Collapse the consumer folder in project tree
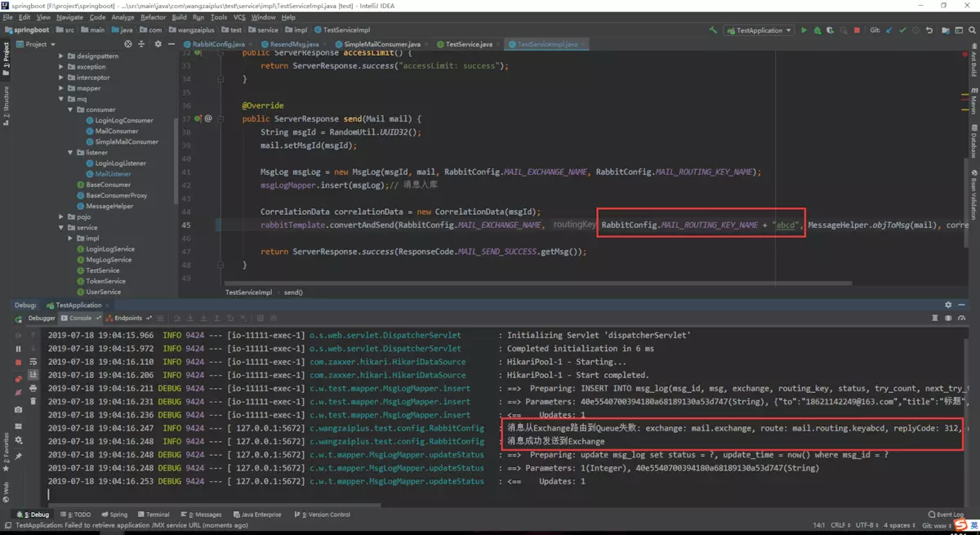 point(71,109)
